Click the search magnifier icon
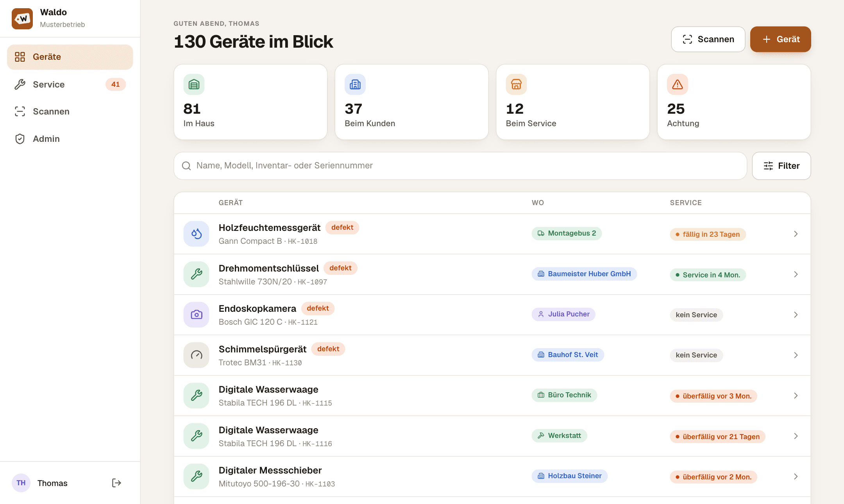 click(186, 166)
